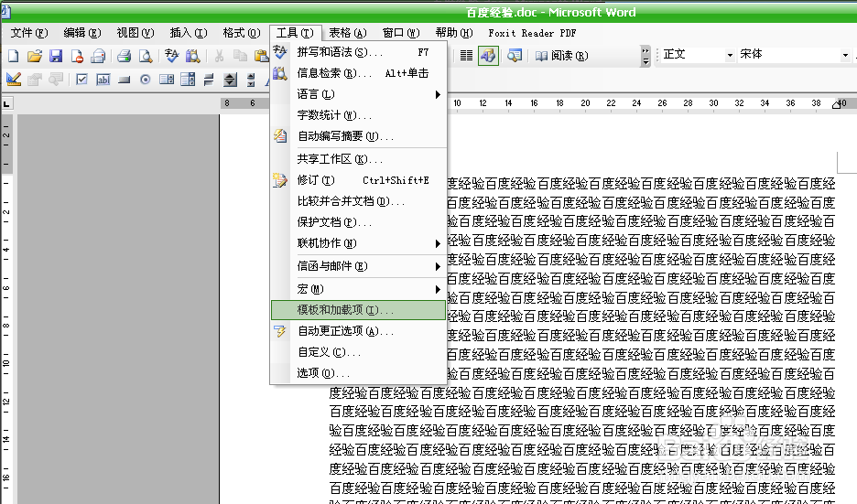Open 选项(O) from Tools menu

[x=358, y=373]
